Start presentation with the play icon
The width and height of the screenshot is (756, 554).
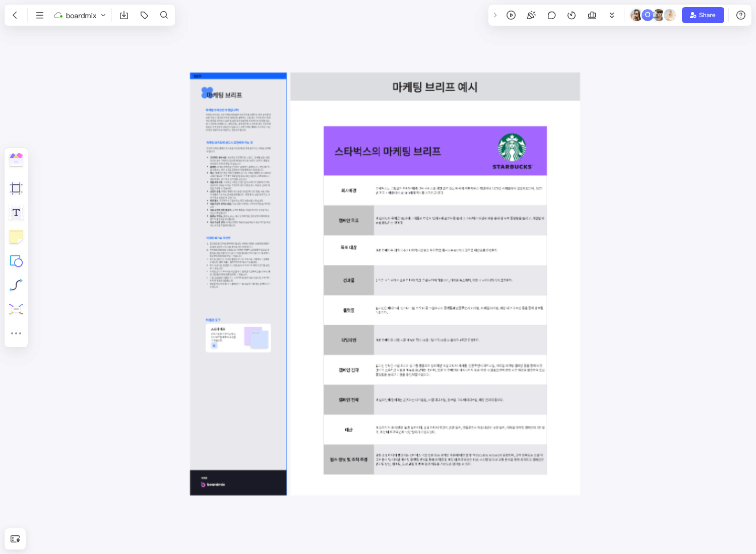pyautogui.click(x=511, y=15)
